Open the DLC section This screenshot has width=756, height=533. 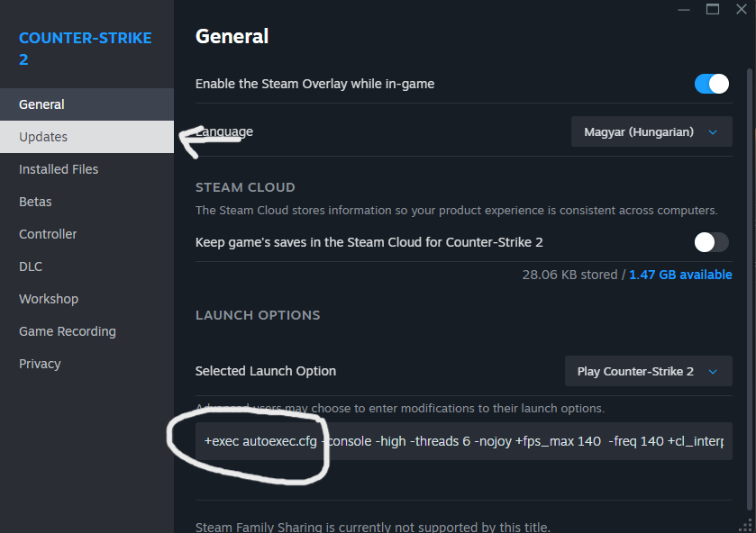pyautogui.click(x=87, y=266)
